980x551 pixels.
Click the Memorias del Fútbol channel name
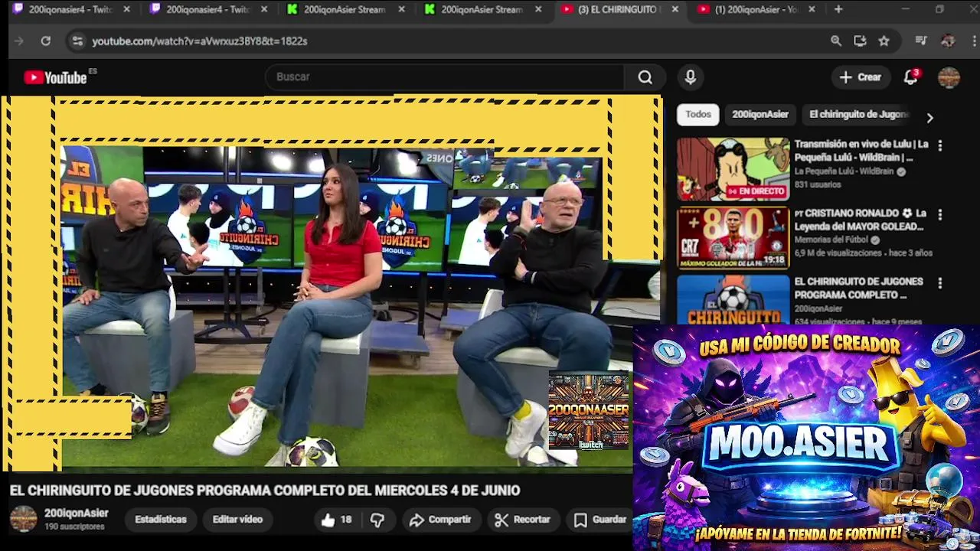pyautogui.click(x=831, y=240)
